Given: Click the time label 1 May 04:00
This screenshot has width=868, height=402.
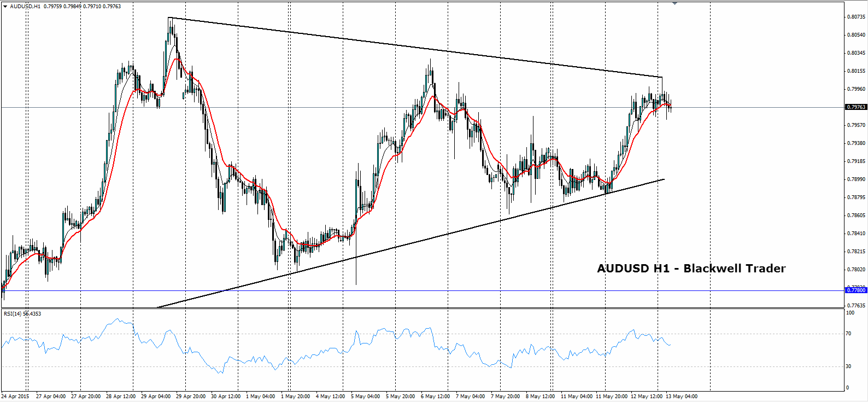Looking at the screenshot, I should point(261,397).
